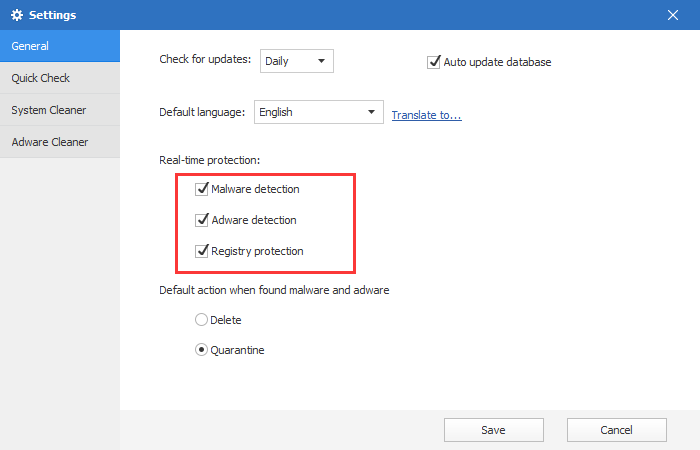Choose the Quarantine radio option

tap(201, 350)
